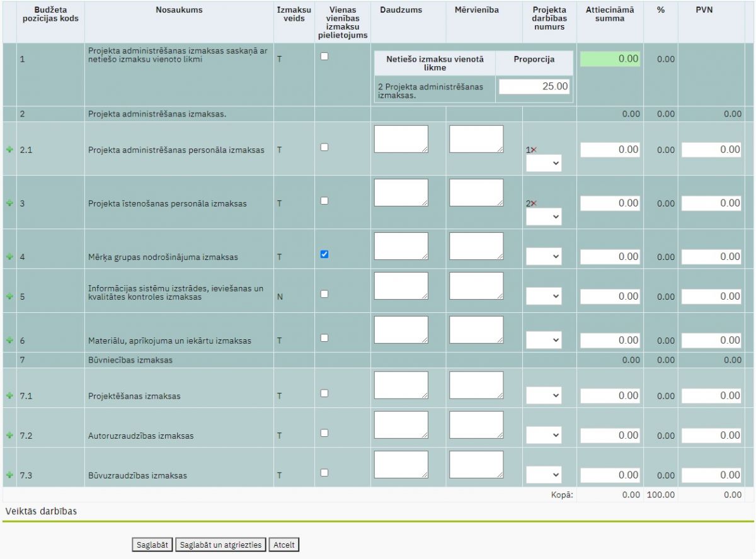Click the Atcelt button
Image resolution: width=756 pixels, height=559 pixels.
(283, 545)
